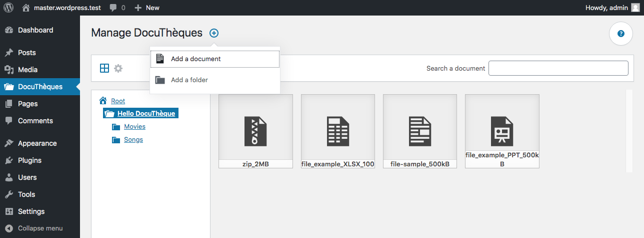
Task: Click the folder icon beside Songs
Action: 116,140
